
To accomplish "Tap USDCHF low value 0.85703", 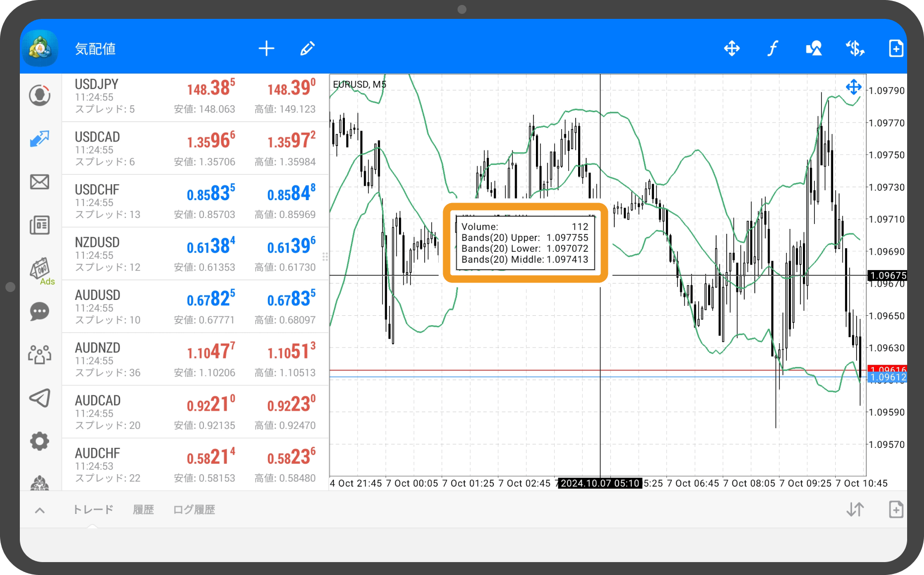I will [204, 215].
